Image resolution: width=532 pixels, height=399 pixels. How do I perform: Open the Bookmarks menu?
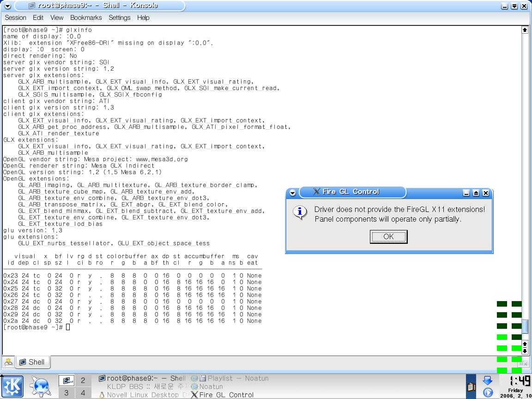coord(86,18)
